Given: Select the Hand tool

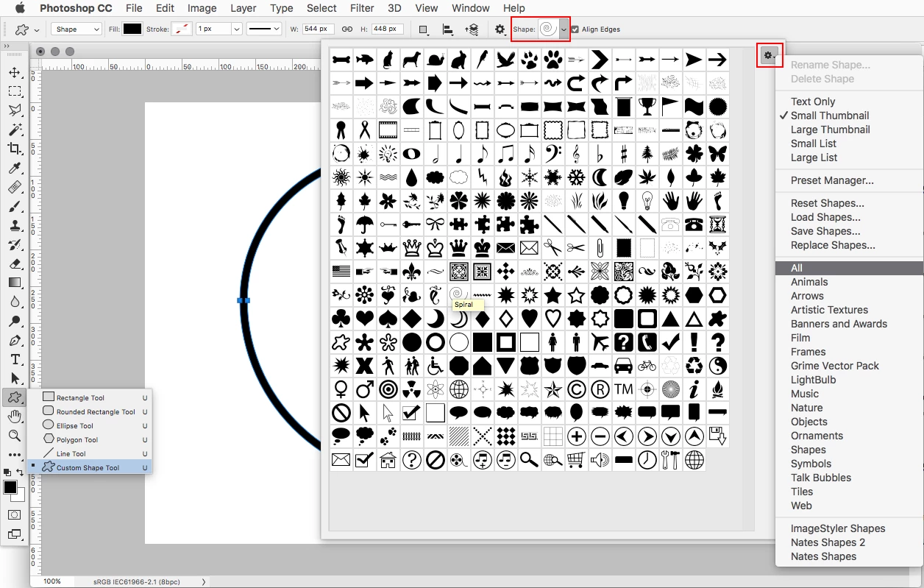Looking at the screenshot, I should click(x=15, y=417).
